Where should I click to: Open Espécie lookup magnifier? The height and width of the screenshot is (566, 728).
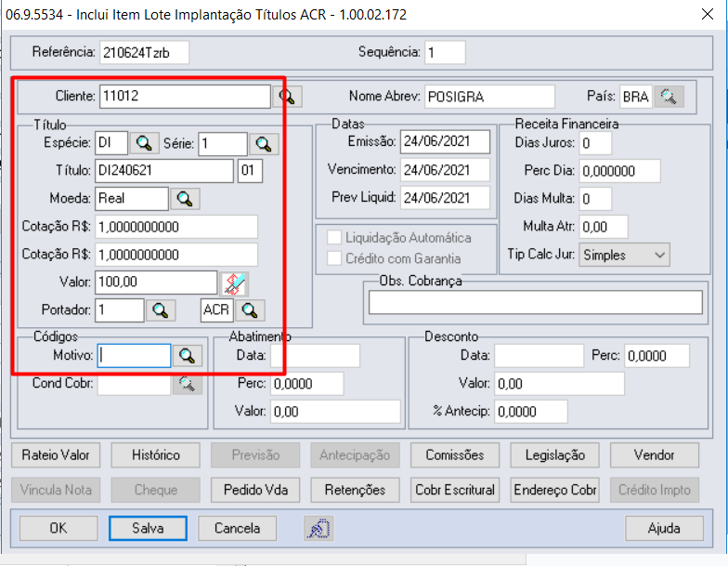[x=145, y=143]
